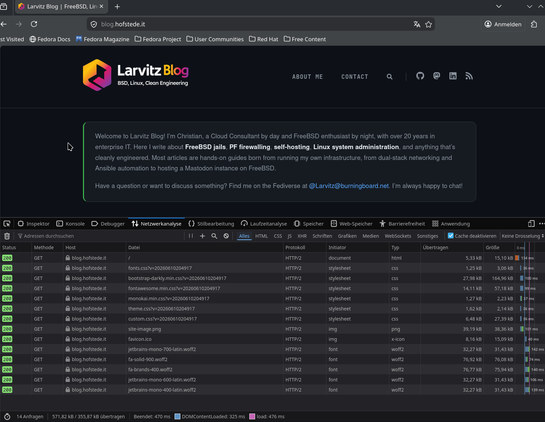The width and height of the screenshot is (545, 422).
Task: Switch to the Anwendung devtools tab
Action: click(x=451, y=224)
